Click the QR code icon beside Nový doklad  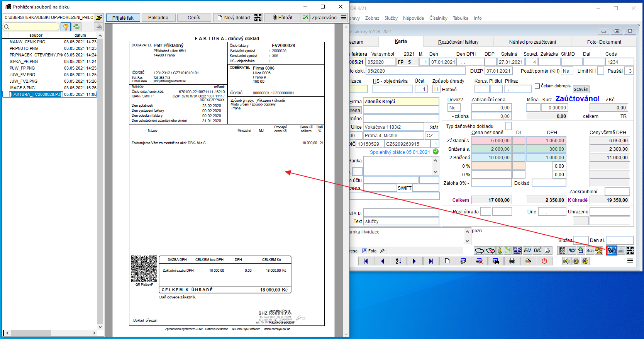click(x=258, y=17)
